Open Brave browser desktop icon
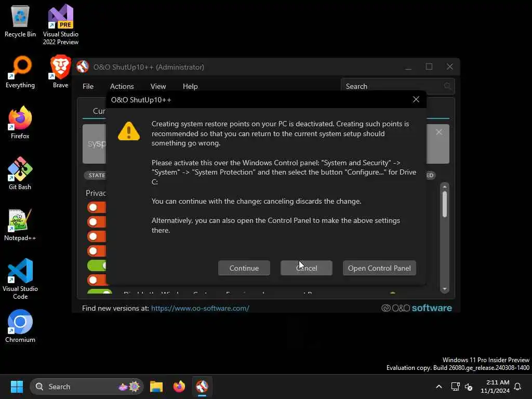Image resolution: width=532 pixels, height=399 pixels. tap(60, 72)
